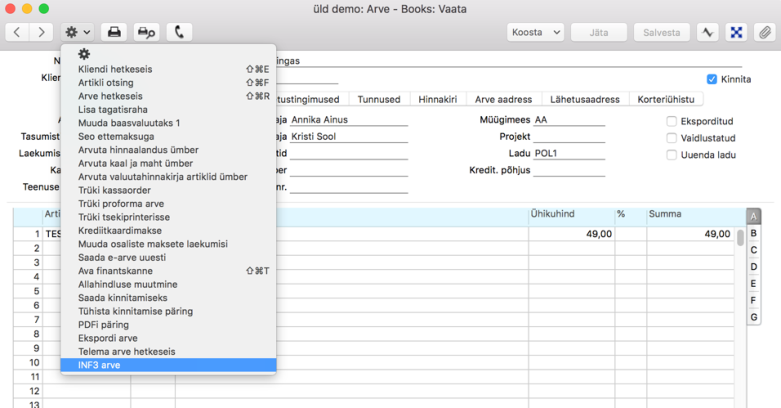Expand the Koosta dropdown

pos(535,32)
